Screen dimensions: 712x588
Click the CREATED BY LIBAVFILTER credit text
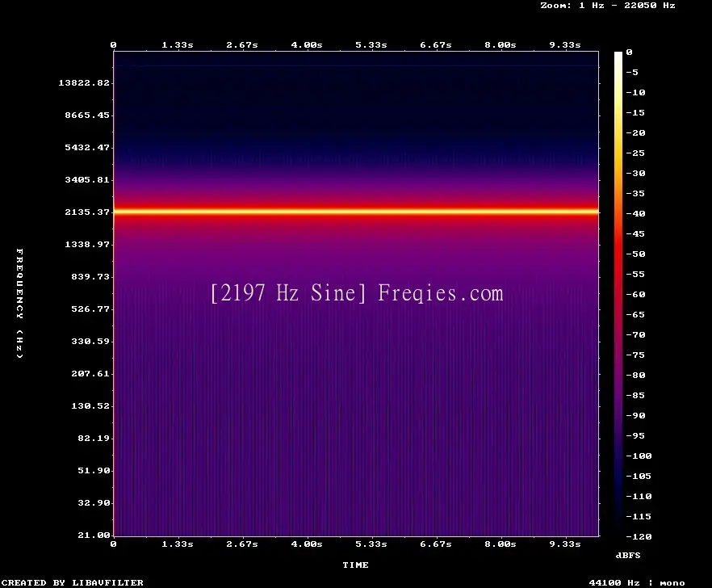pyautogui.click(x=72, y=582)
